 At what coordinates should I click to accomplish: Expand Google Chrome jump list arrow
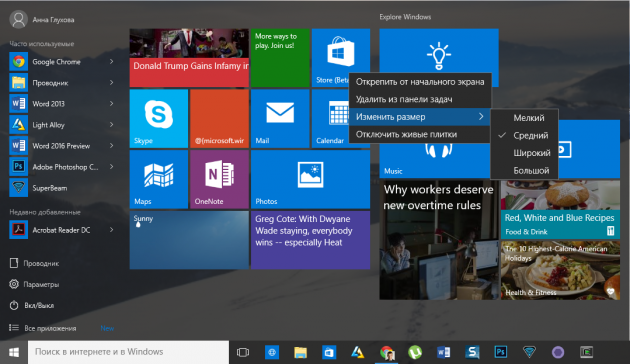111,61
